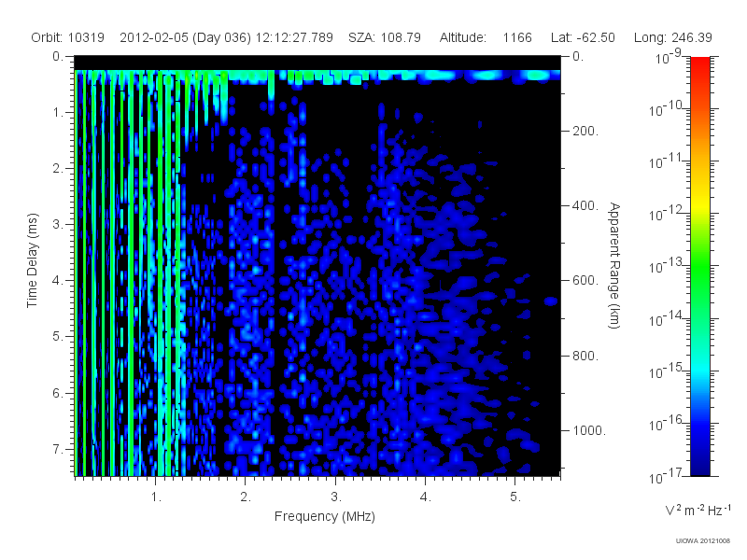Click the UIOWA 20121008 credit text
Screen dimensions: 747x560
click(x=703, y=541)
